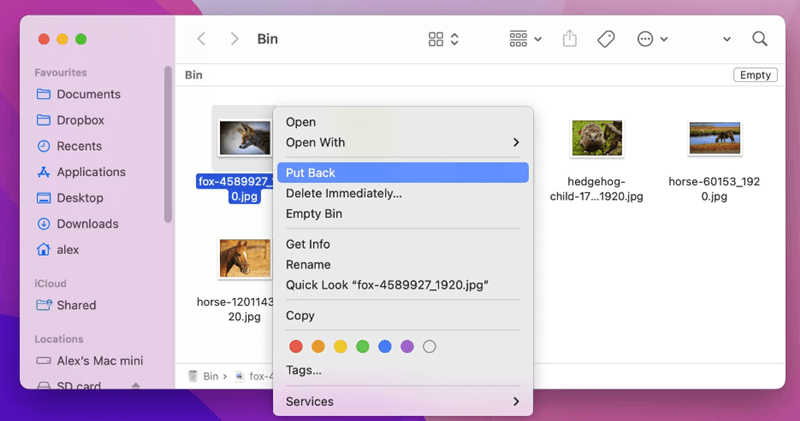Viewport: 800px width, 421px height.
Task: Click the Applications icon in sidebar
Action: (44, 172)
